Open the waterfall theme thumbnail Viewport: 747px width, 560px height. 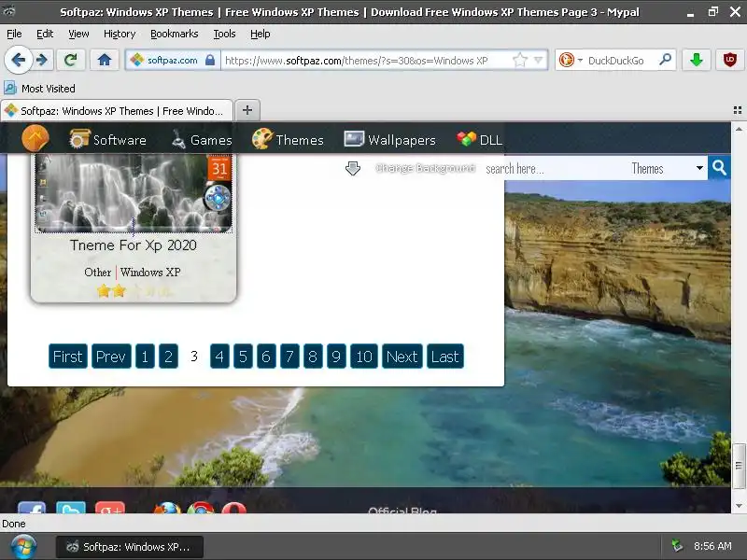(x=133, y=193)
